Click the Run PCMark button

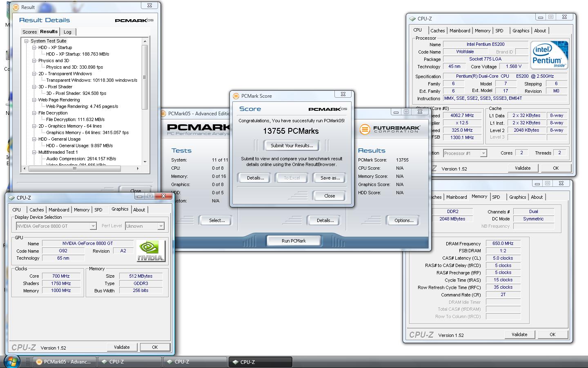294,241
